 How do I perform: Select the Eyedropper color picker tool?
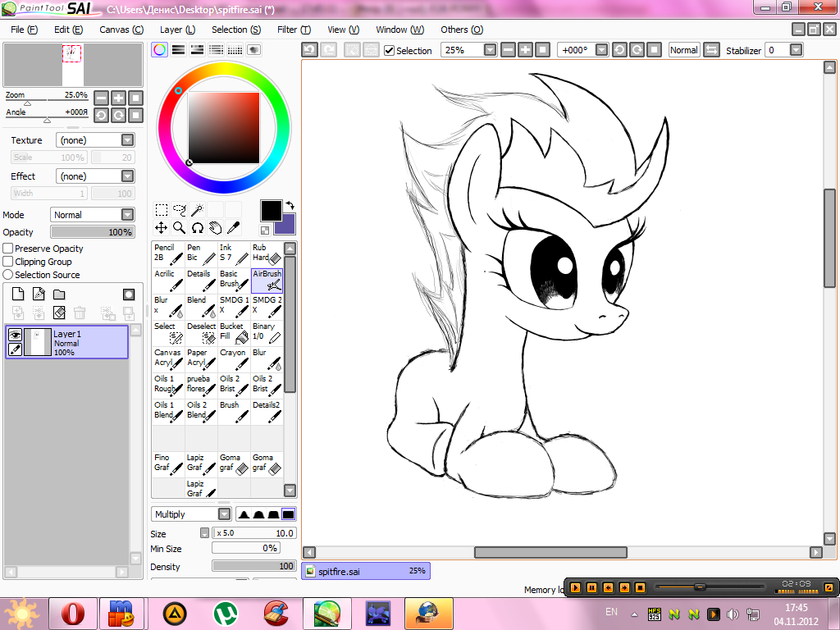pyautogui.click(x=234, y=228)
